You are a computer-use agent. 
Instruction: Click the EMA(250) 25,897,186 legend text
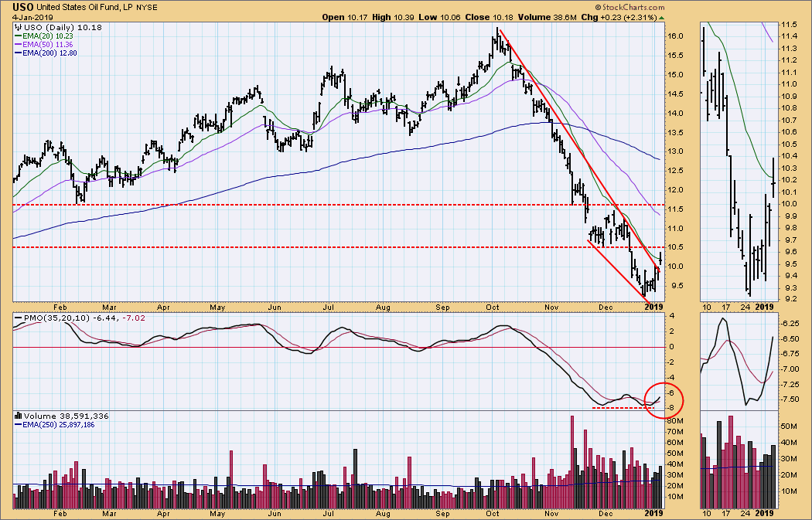[x=59, y=425]
